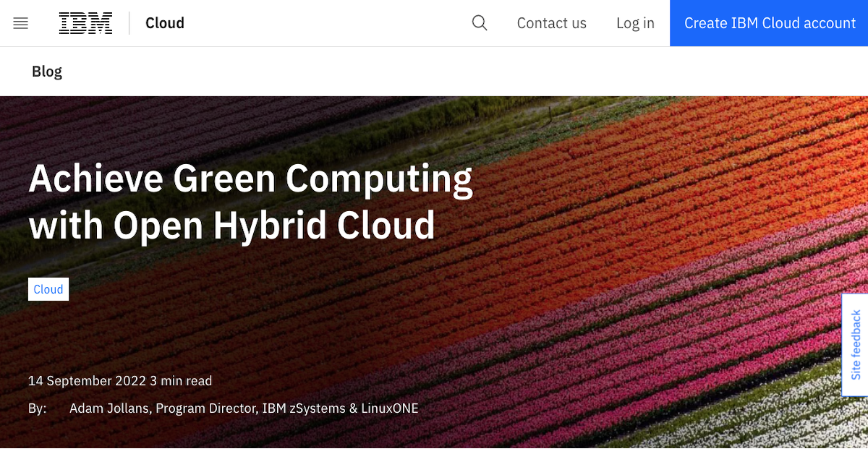Open the hamburger navigation menu

[21, 23]
